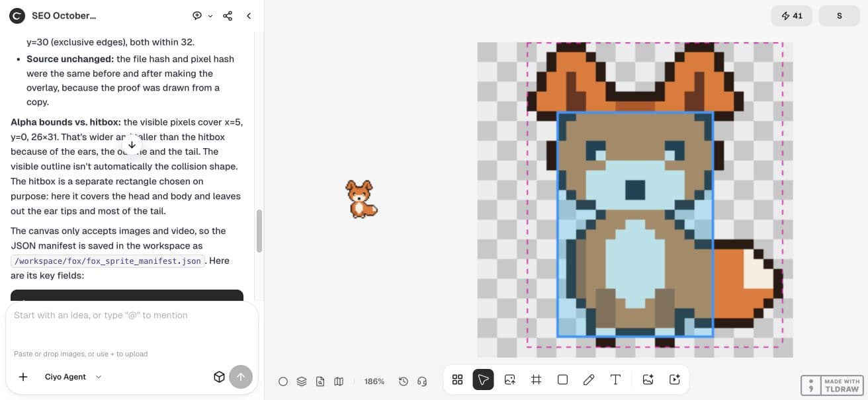
Task: Click the /workspace/fox/fox_sprite_manifest.json path
Action: [108, 261]
